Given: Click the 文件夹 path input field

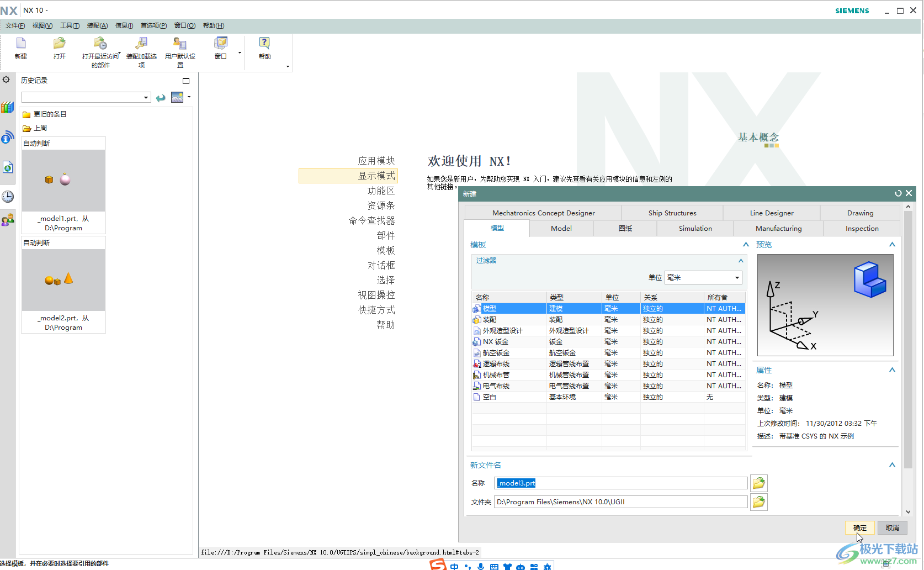Looking at the screenshot, I should [x=621, y=502].
